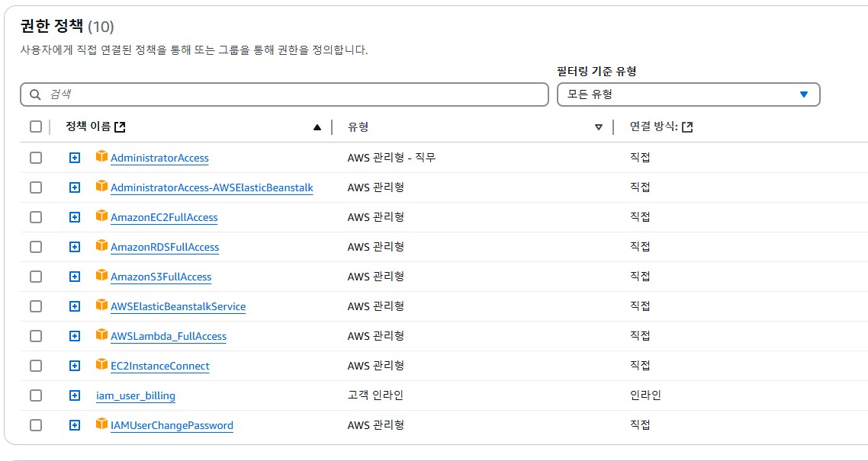Screen dimensions: 868x461
Task: Click the external link icon beside 정책 이름
Action: (120, 127)
